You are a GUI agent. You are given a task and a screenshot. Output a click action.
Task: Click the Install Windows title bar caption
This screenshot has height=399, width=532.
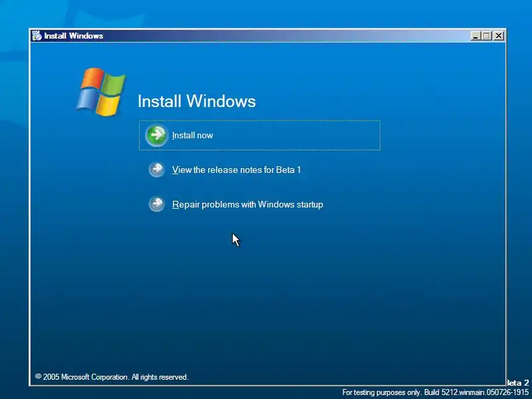pos(74,36)
